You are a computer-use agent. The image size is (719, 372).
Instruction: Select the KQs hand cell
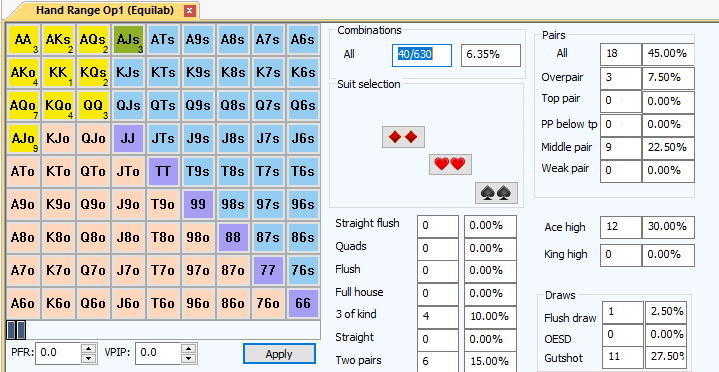click(93, 72)
